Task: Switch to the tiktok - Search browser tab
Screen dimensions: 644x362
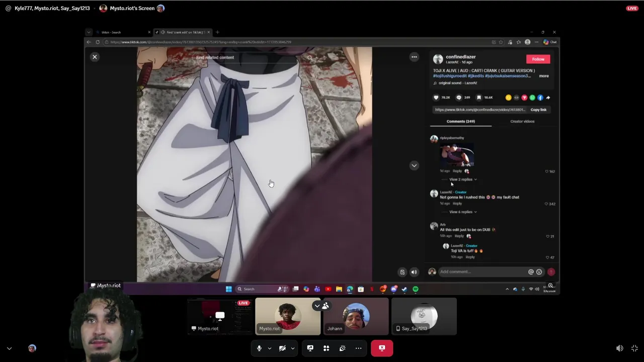Action: click(122, 32)
